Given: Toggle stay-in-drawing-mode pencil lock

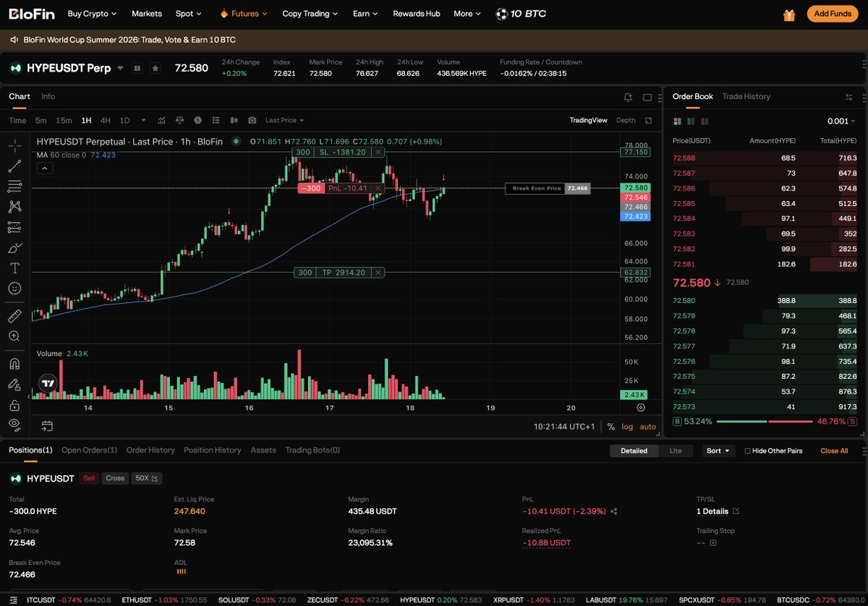Looking at the screenshot, I should tap(14, 384).
